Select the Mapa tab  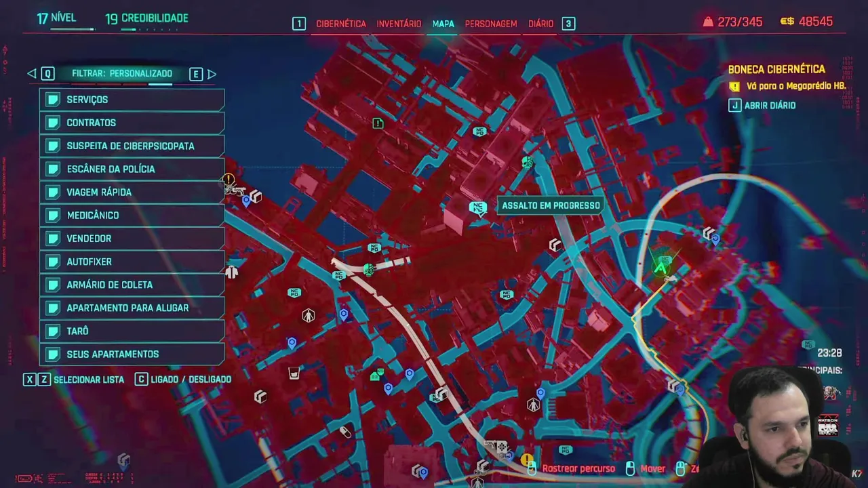coord(443,24)
